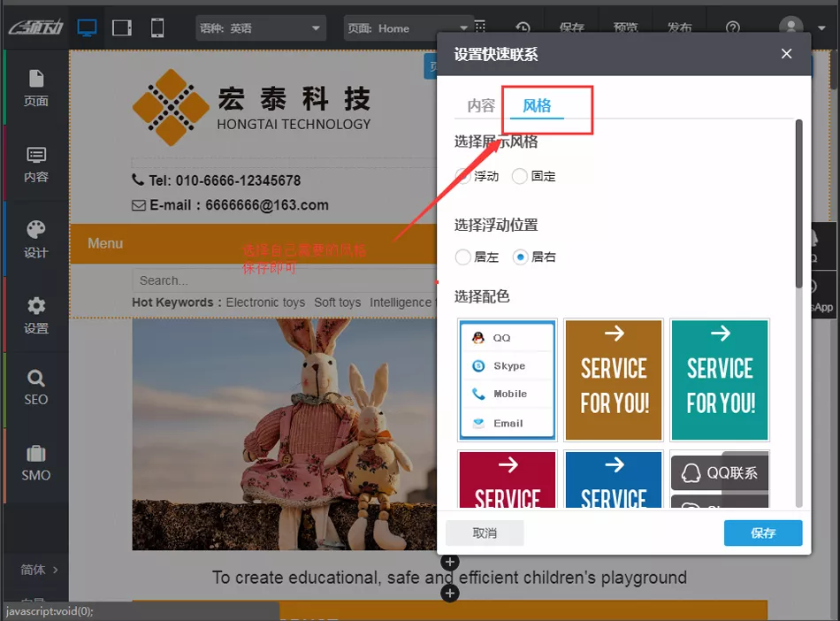Screen dimensions: 840x621
Task: Click 取消 to dismiss the dialog
Action: tap(485, 533)
